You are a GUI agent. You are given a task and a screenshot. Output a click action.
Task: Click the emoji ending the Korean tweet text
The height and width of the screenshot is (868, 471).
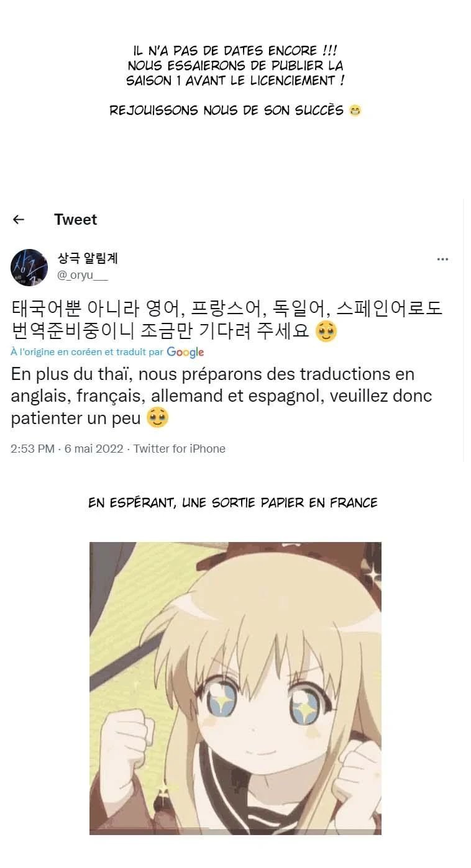coord(326,332)
